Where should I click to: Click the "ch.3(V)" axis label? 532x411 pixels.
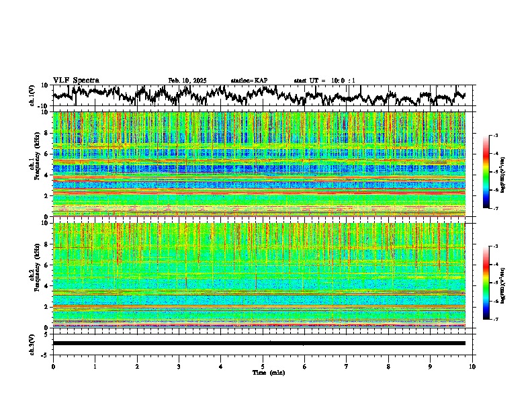click(x=32, y=345)
